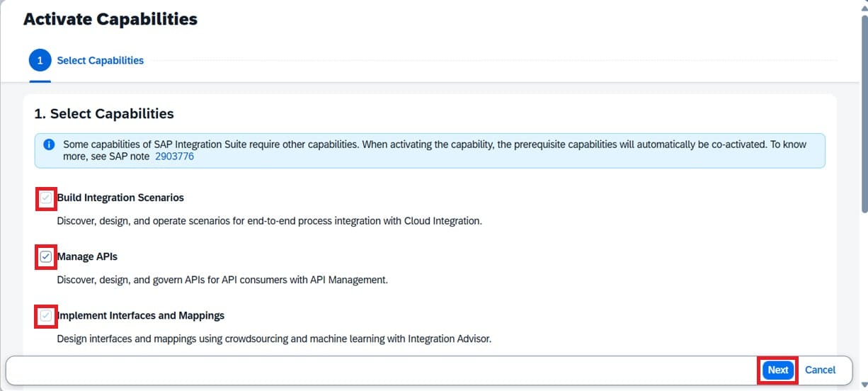
Task: Click the Activate Capabilities page title
Action: (x=110, y=19)
